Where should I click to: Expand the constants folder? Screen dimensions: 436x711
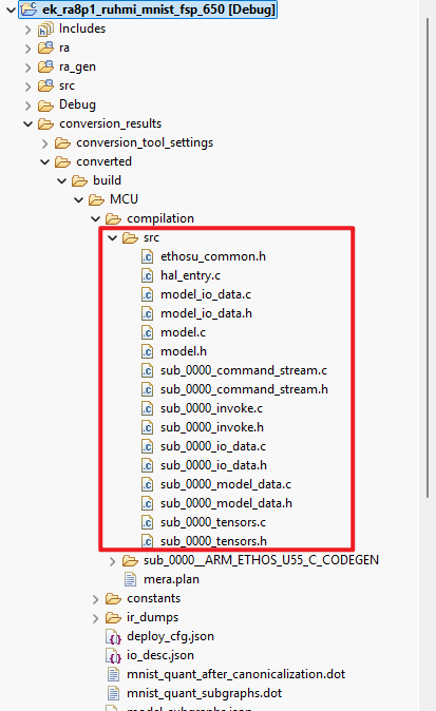(96, 599)
